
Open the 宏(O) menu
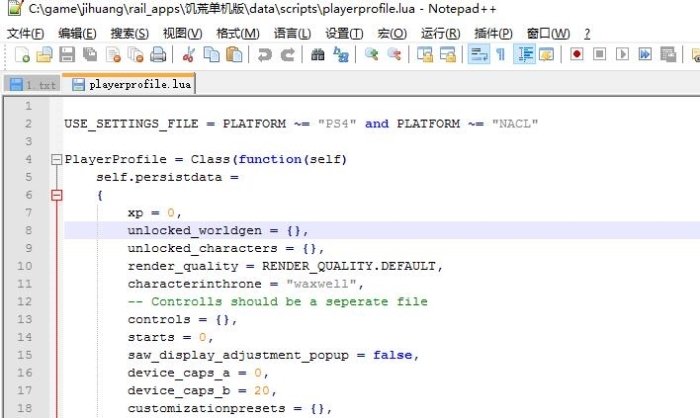(392, 33)
